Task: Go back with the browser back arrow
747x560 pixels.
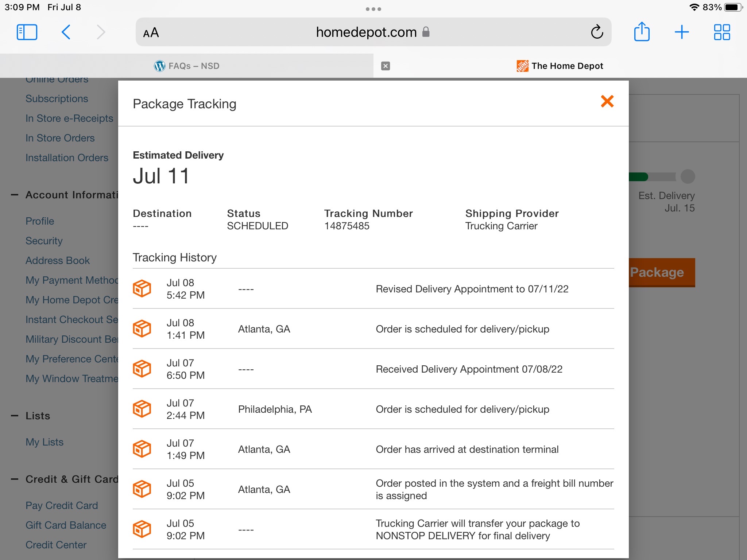Action: click(x=66, y=32)
